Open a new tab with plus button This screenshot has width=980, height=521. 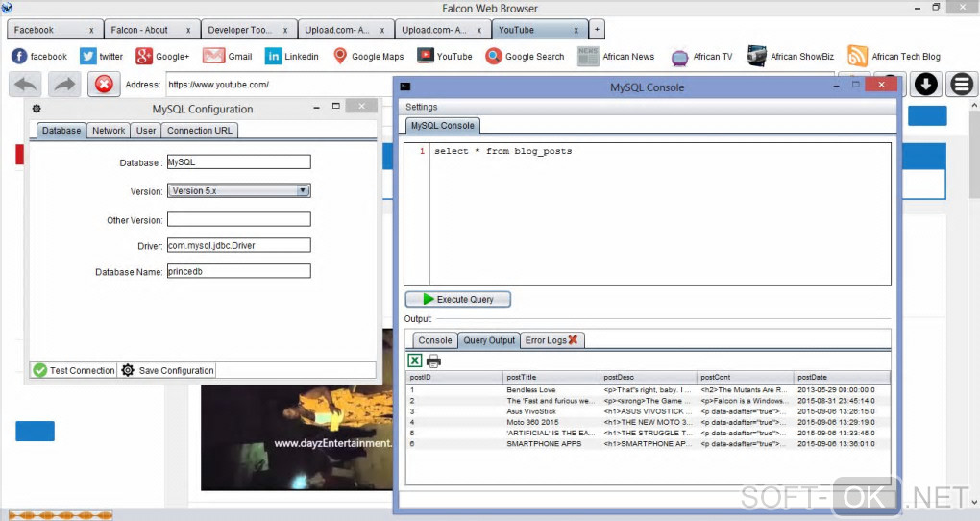pos(597,30)
